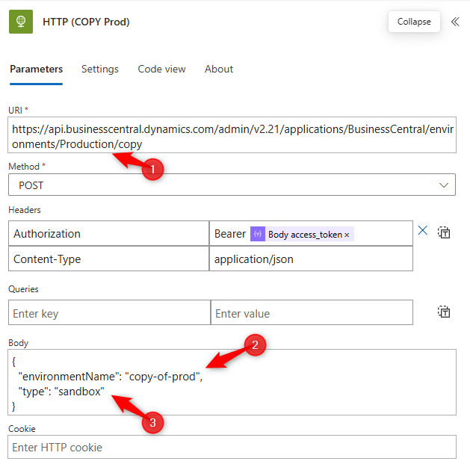Viewport: 470px width, 476px height.
Task: Click the application/json header value field
Action: point(311,259)
